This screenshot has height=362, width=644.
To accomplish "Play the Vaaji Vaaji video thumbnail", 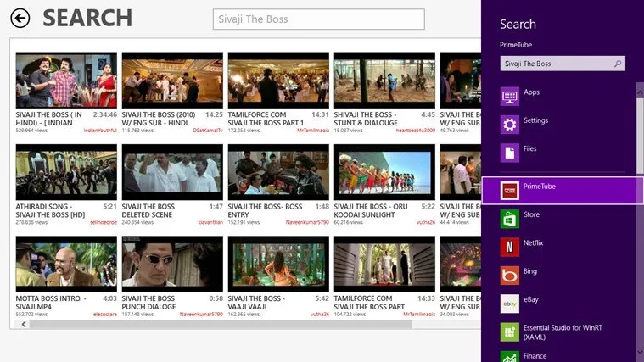I will click(x=278, y=264).
